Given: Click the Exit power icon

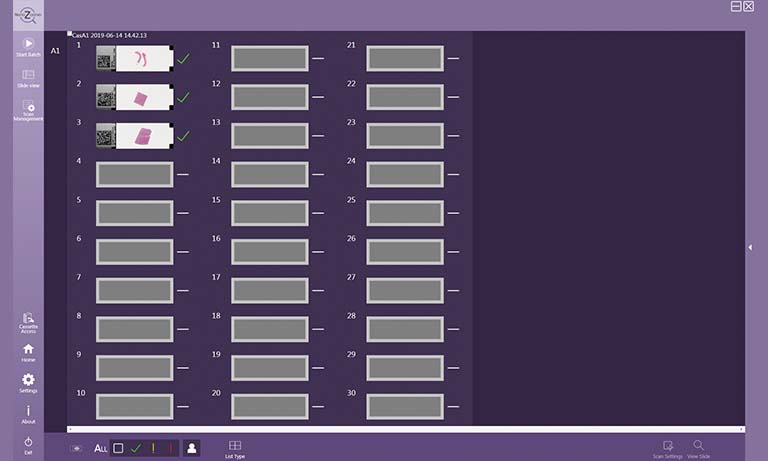Looking at the screenshot, I should click(28, 442).
